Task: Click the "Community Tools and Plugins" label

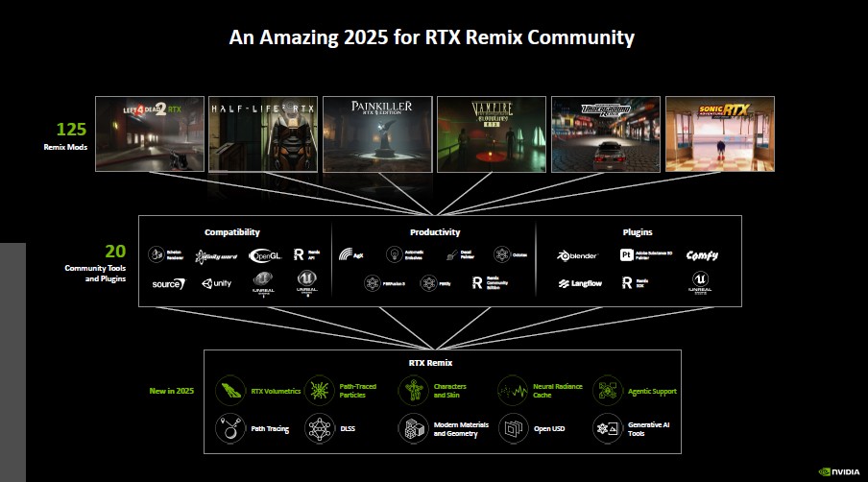Action: click(95, 274)
